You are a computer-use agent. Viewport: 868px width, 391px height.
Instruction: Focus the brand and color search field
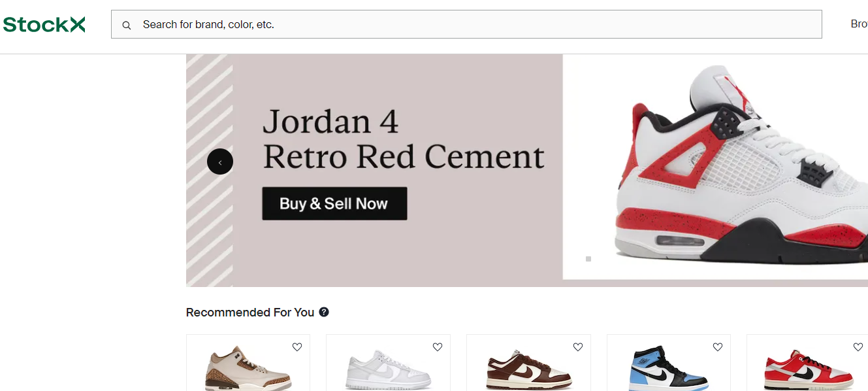pyautogui.click(x=477, y=25)
